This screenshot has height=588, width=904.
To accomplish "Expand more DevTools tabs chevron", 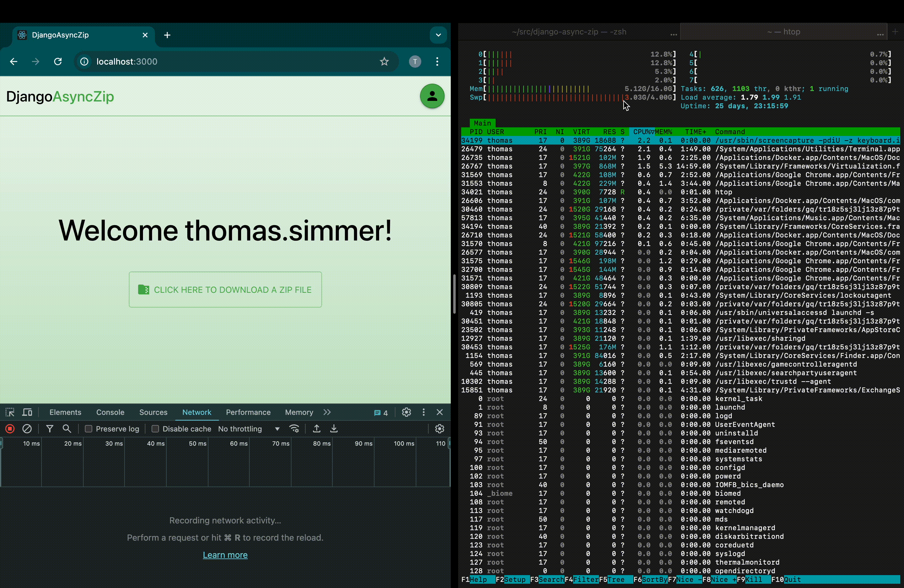I will (x=327, y=412).
